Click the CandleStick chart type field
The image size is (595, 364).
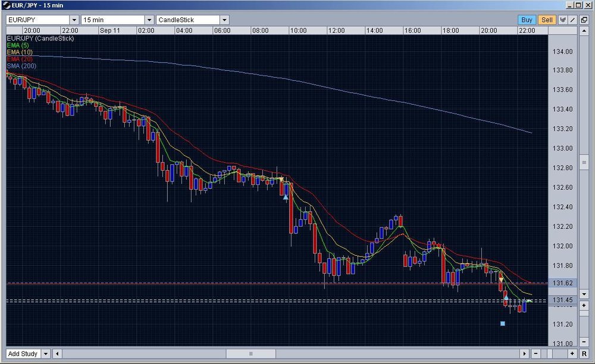point(188,20)
